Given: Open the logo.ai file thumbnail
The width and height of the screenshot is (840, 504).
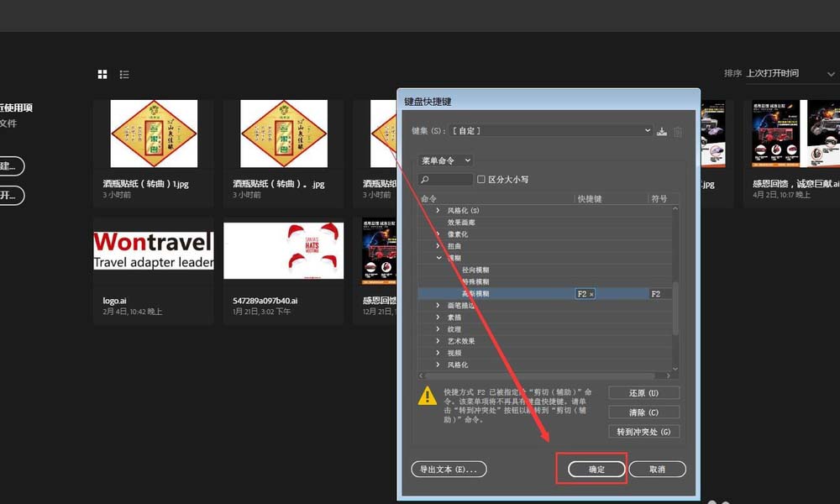Looking at the screenshot, I should pyautogui.click(x=154, y=249).
